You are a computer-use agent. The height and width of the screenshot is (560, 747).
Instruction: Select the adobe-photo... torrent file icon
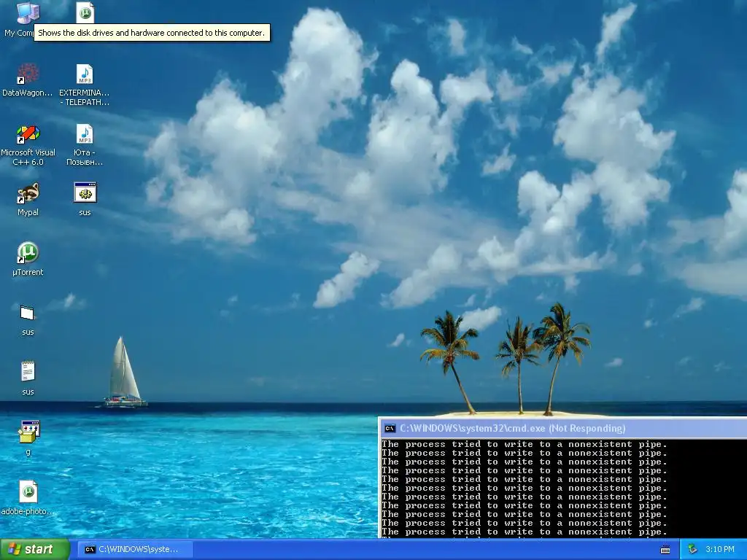[28, 491]
